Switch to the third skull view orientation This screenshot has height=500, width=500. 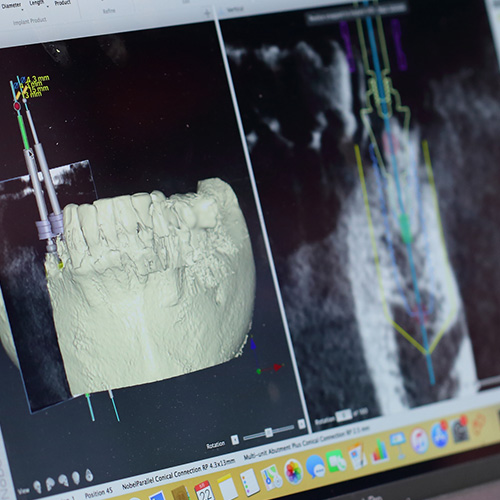(x=63, y=480)
